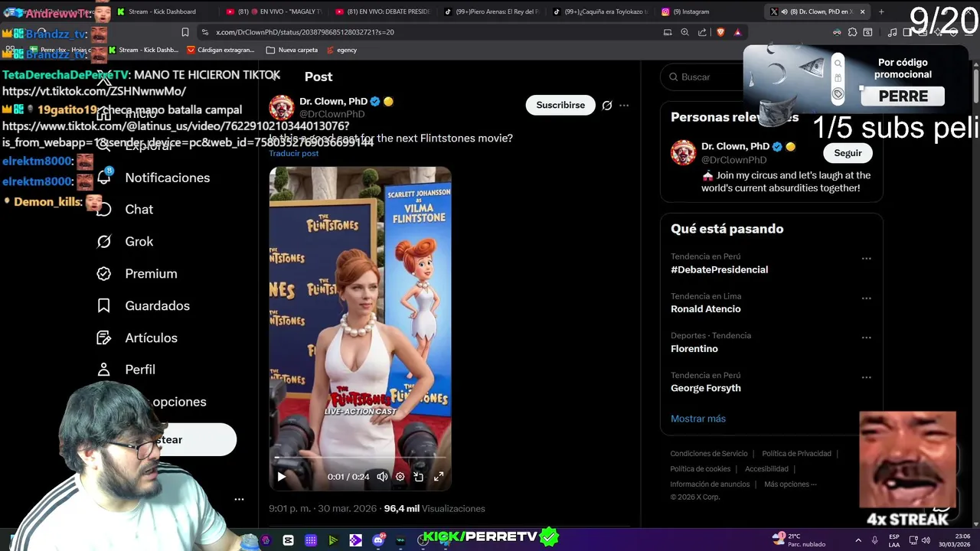Open account three-dot menu in sidebar
Screen dimensions: 980x551
click(239, 499)
